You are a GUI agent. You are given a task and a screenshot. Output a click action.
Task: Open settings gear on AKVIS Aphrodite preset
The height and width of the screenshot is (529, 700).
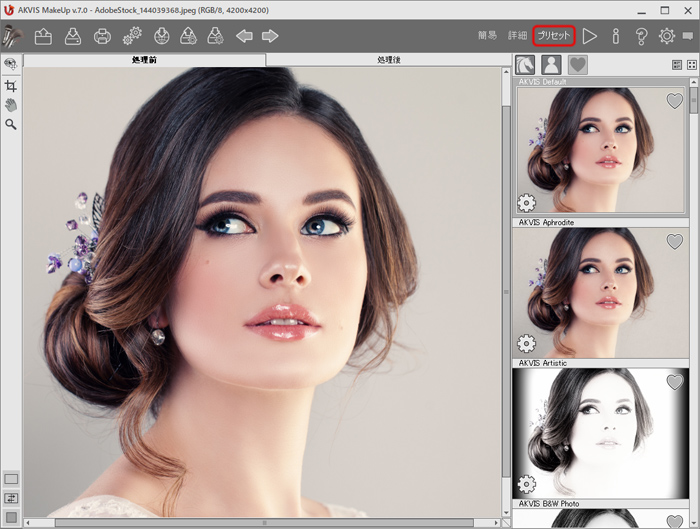526,343
